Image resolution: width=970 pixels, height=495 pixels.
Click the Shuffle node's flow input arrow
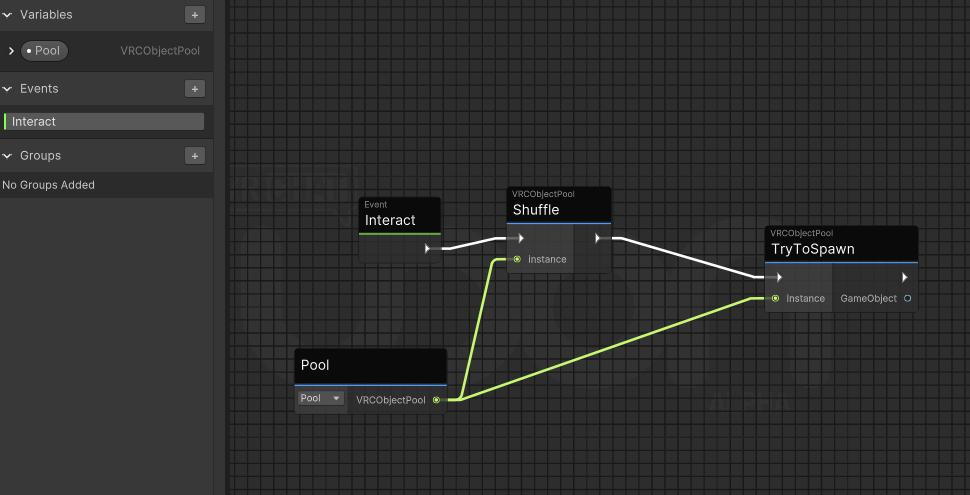point(521,238)
